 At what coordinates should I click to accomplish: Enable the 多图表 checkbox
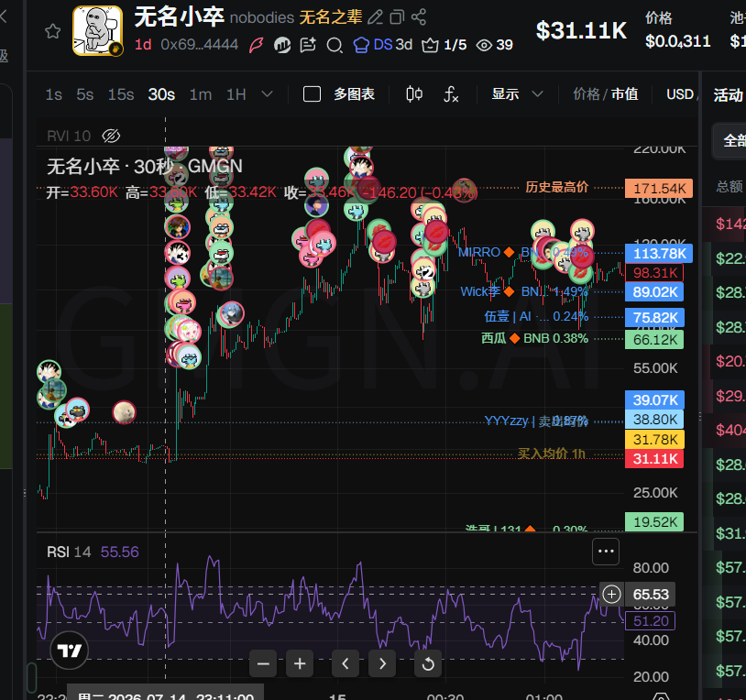[313, 94]
